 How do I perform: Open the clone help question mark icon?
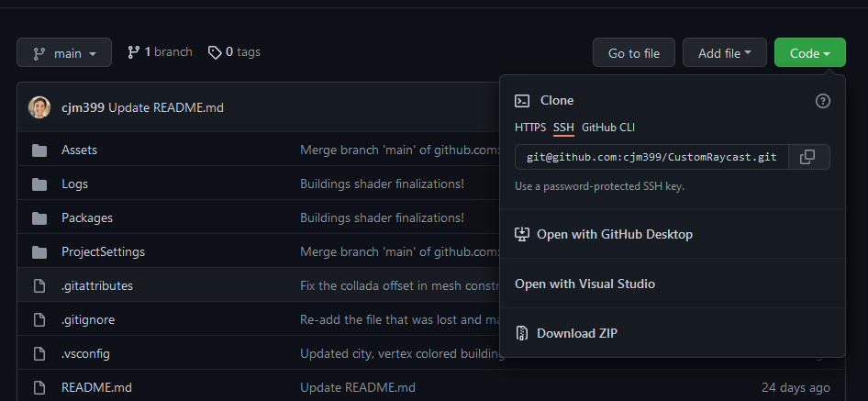coord(823,101)
